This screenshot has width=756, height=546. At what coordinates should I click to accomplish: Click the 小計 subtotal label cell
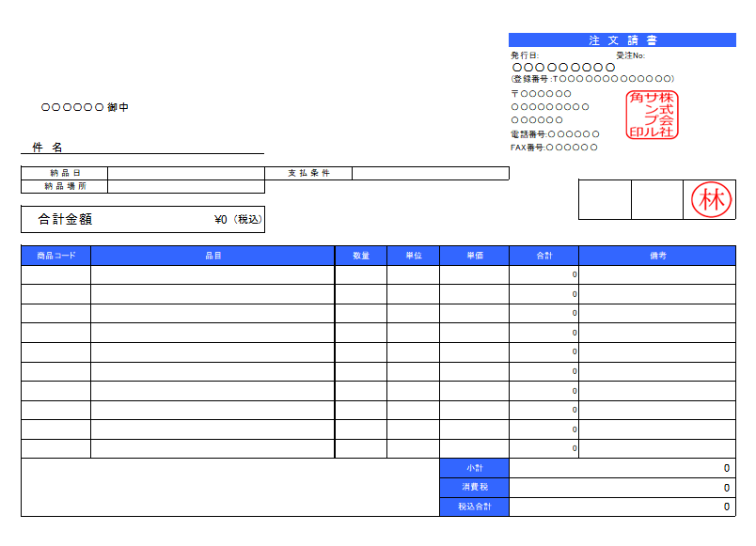point(474,468)
